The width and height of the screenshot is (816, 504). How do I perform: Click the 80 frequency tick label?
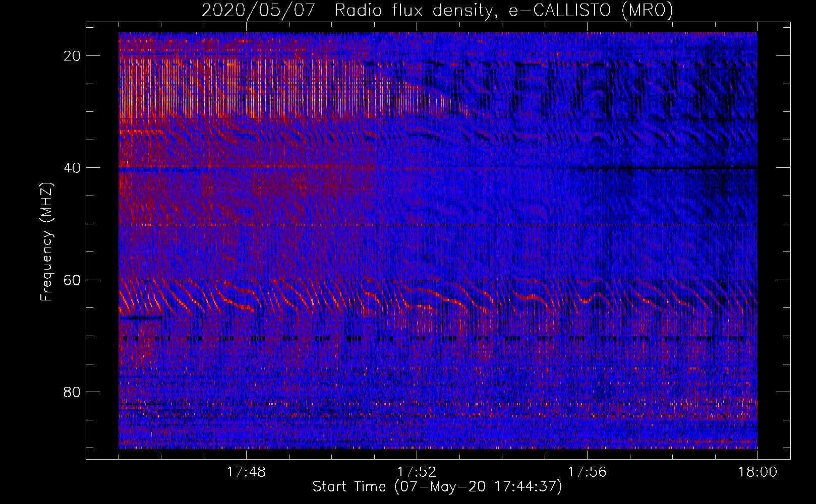72,392
